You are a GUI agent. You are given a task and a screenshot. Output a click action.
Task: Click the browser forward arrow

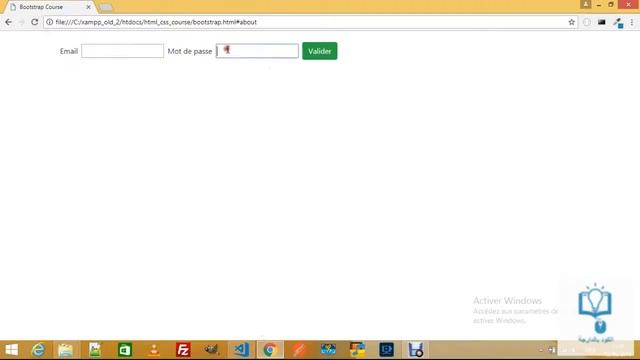(x=22, y=22)
